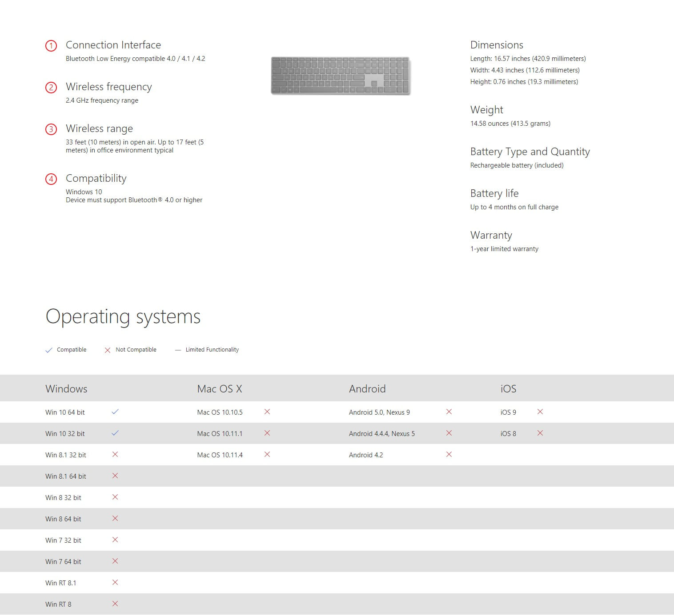The width and height of the screenshot is (674, 616).
Task: Click the Win 8.1 64 bit row label
Action: (x=66, y=476)
